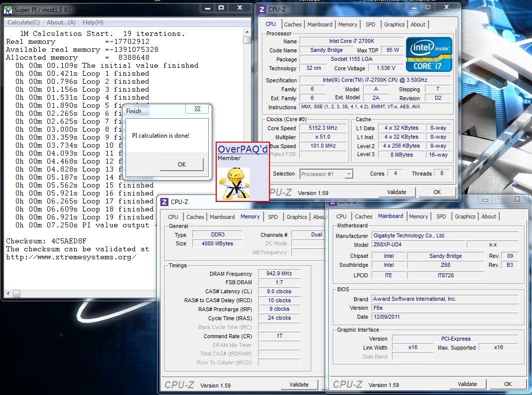Open the Calculate(C) menu in Super PI
The height and width of the screenshot is (395, 532).
point(24,22)
